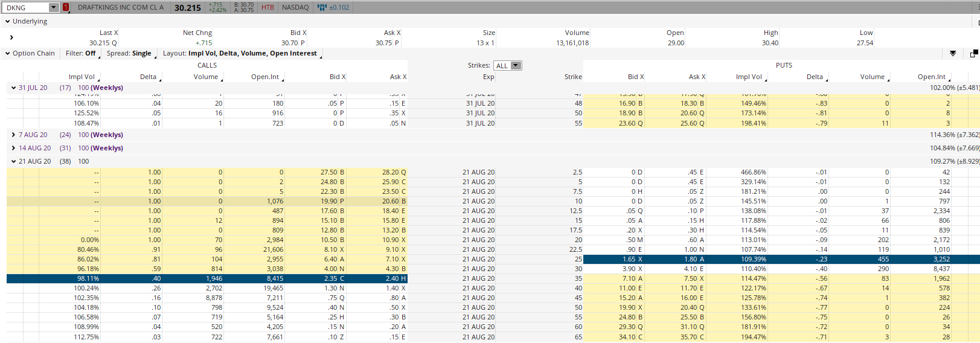Viewport: 980px width, 343px height.
Task: Open the DKNG symbol dropdown arrow
Action: click(54, 7)
